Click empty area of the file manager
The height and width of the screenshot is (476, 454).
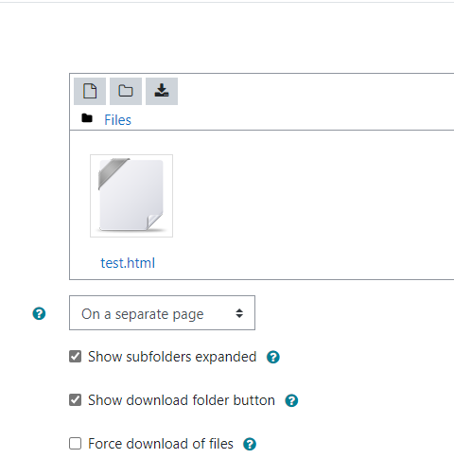click(315, 205)
